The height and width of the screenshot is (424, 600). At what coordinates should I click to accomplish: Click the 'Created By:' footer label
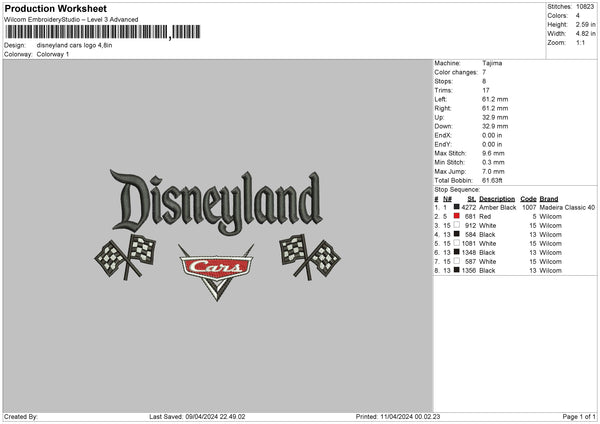[21, 416]
